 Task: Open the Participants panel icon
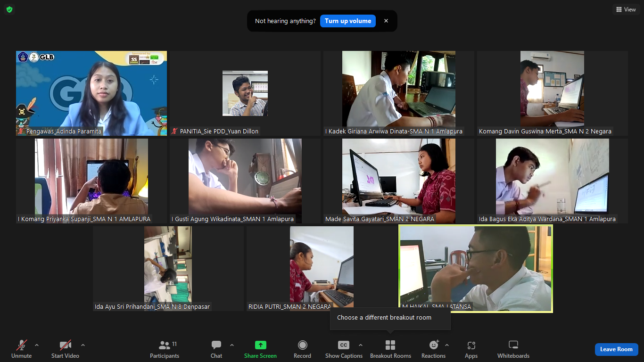click(165, 346)
